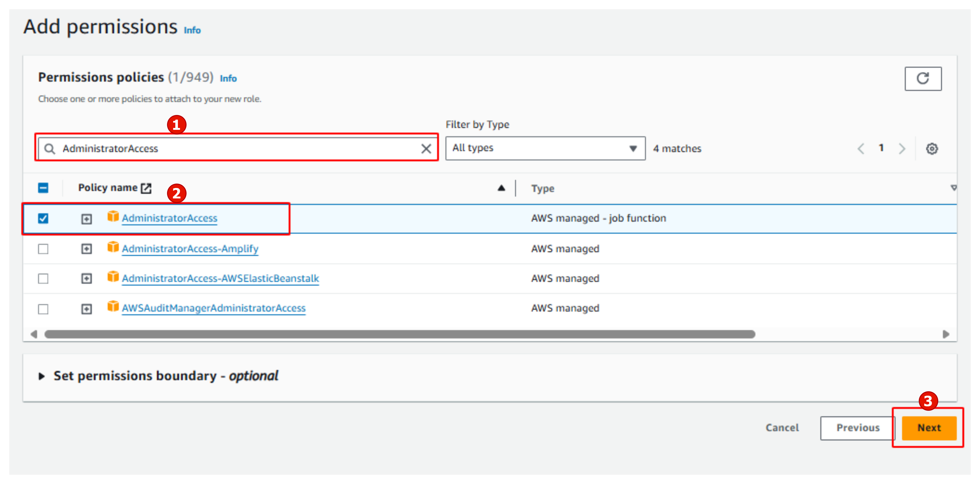Check the AdministratorAccess-AWSElasticBeanstalk checkbox
The width and height of the screenshot is (980, 484).
[43, 278]
